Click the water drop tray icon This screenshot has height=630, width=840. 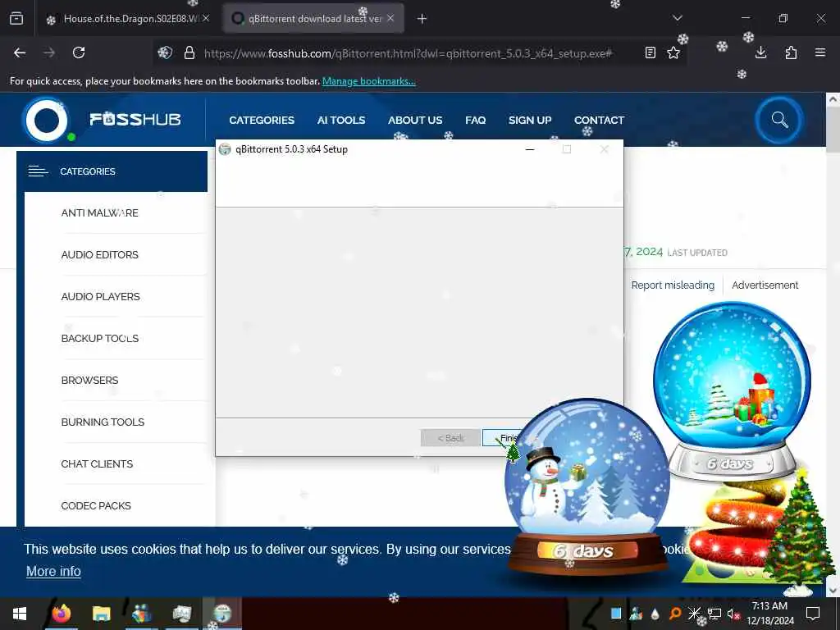tap(655, 614)
